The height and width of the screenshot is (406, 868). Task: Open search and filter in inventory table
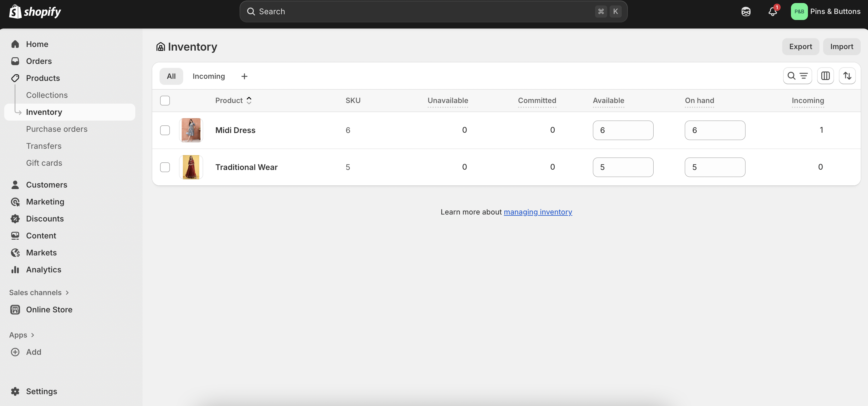click(x=797, y=76)
